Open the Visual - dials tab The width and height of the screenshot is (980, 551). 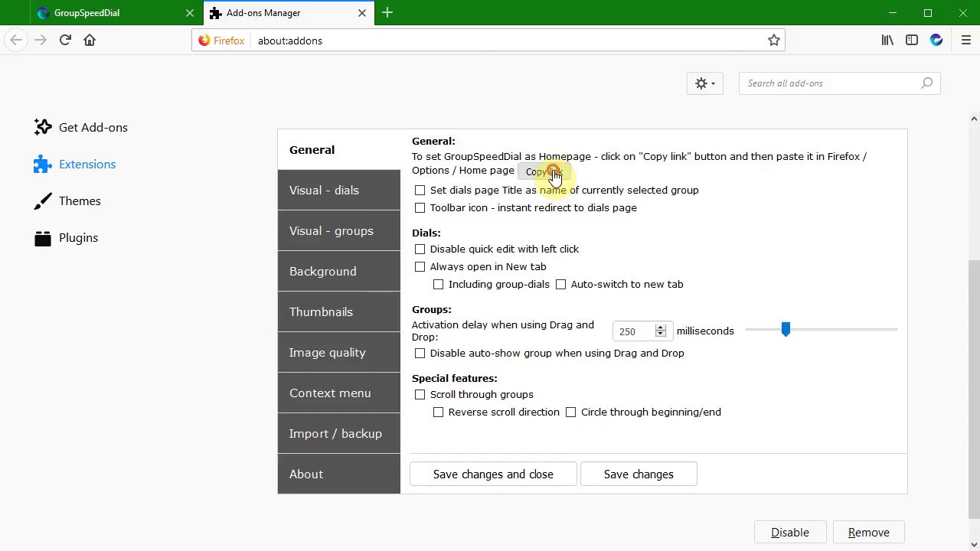339,191
